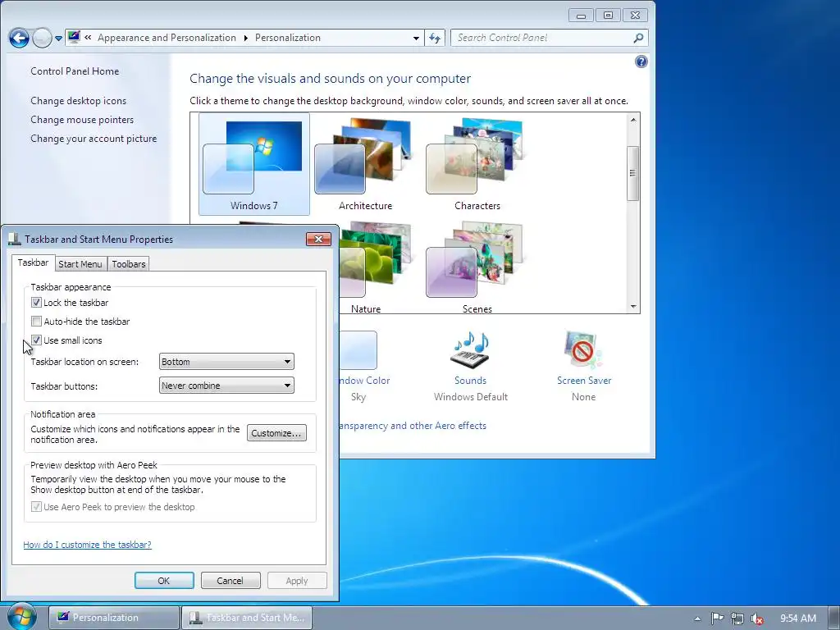Screen dimensions: 840x630
Task: Switch to the Taskbar tab
Action: point(33,262)
